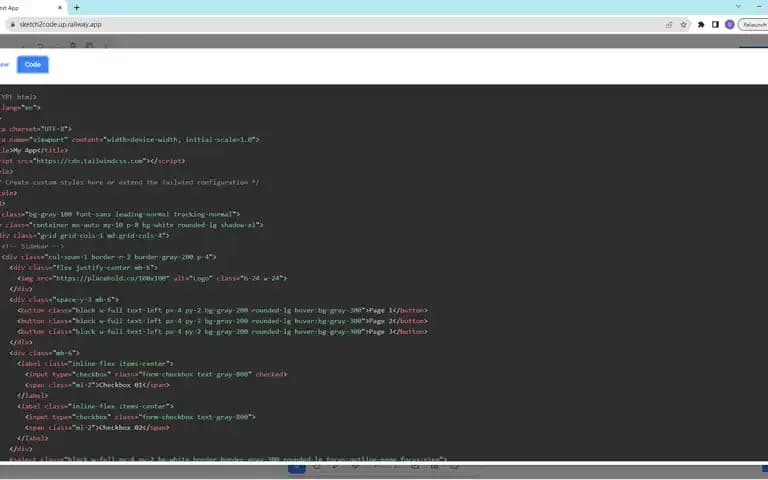Open the Extensions puzzle menu
This screenshot has height=480, width=768.
(701, 24)
